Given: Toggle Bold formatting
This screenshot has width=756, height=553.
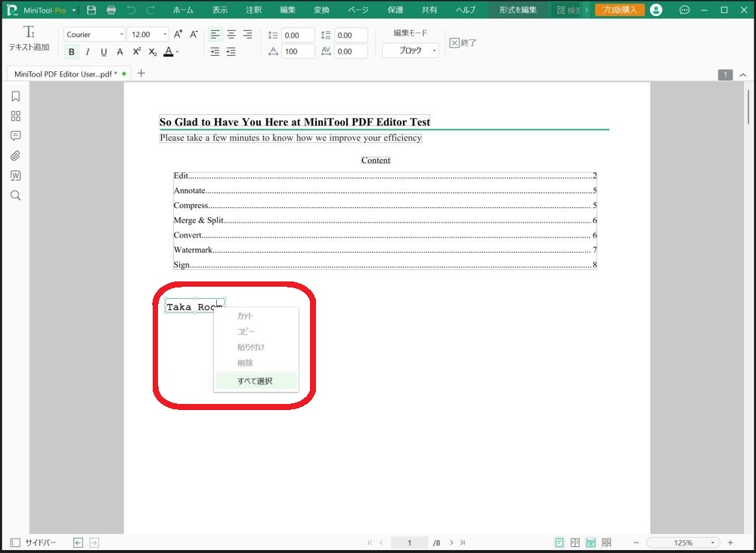Looking at the screenshot, I should coord(71,51).
